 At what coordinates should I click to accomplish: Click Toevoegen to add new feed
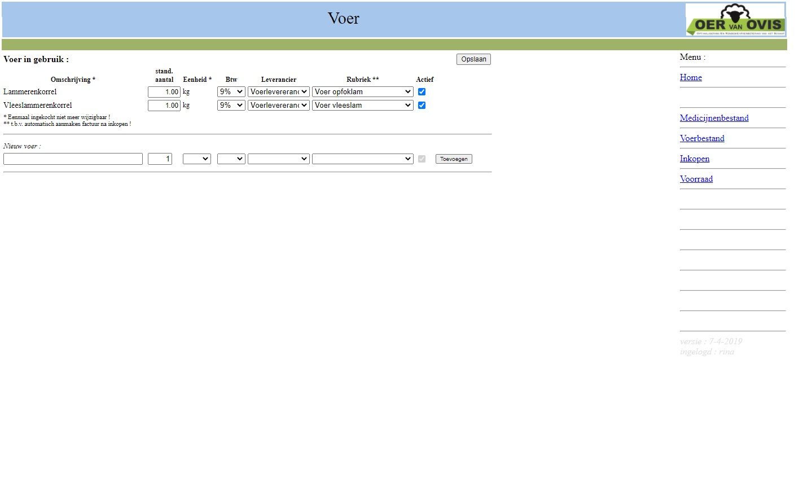pos(454,159)
